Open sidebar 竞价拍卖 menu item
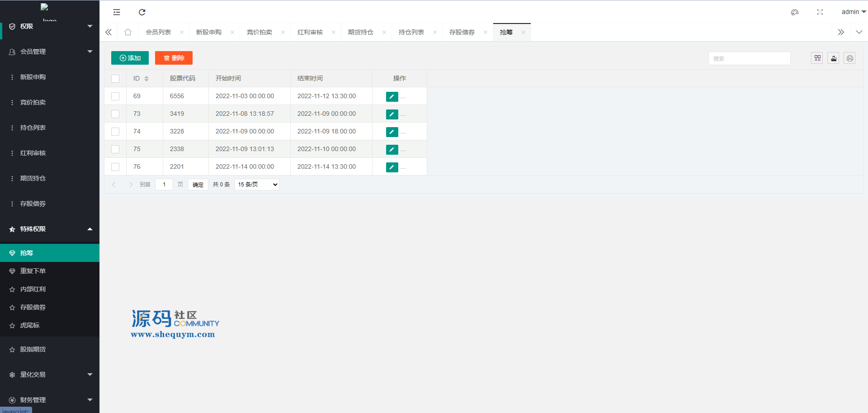 50,102
